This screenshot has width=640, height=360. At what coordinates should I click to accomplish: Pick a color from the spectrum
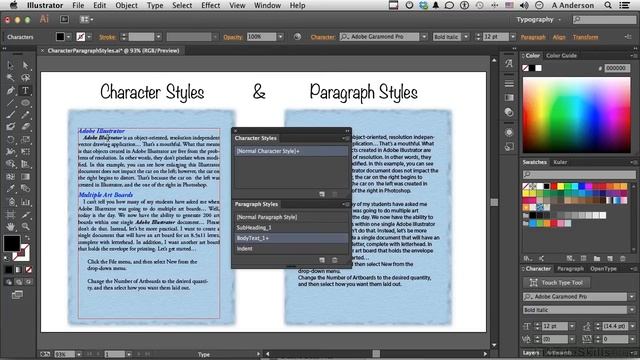576,115
